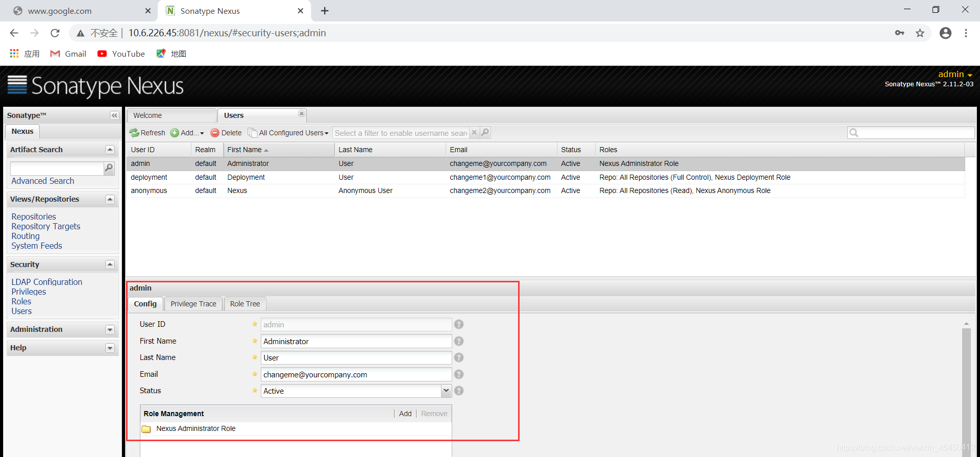Click the First Name field
The width and height of the screenshot is (980, 457).
coord(356,341)
